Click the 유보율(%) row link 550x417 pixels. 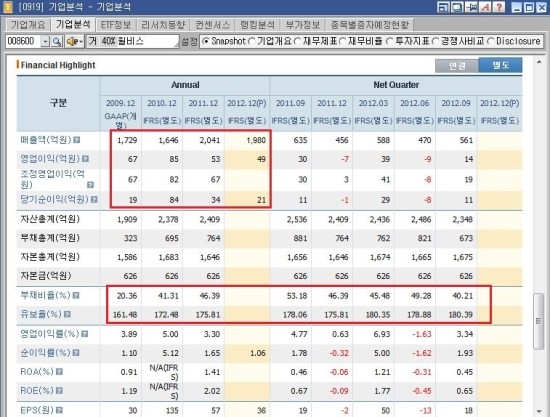41,314
